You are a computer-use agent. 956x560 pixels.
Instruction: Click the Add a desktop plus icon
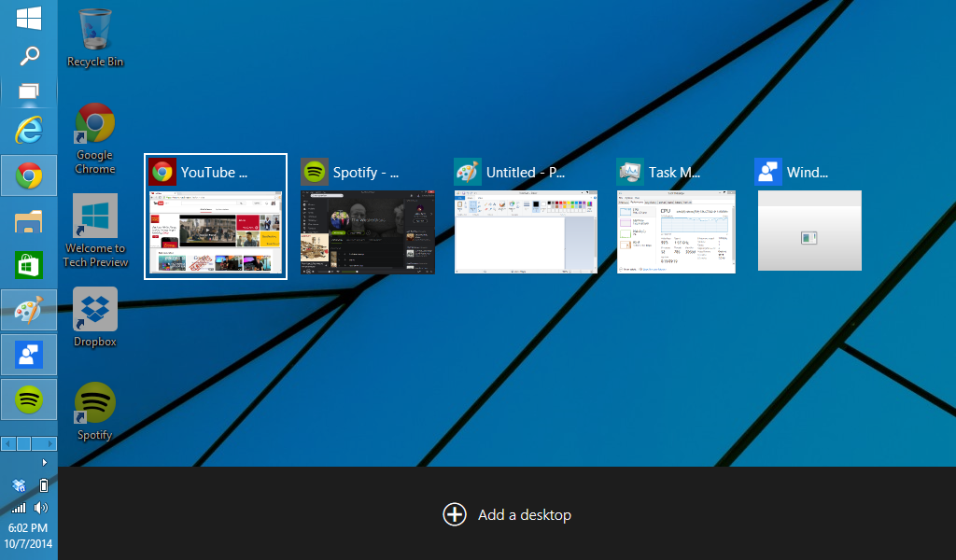[455, 514]
